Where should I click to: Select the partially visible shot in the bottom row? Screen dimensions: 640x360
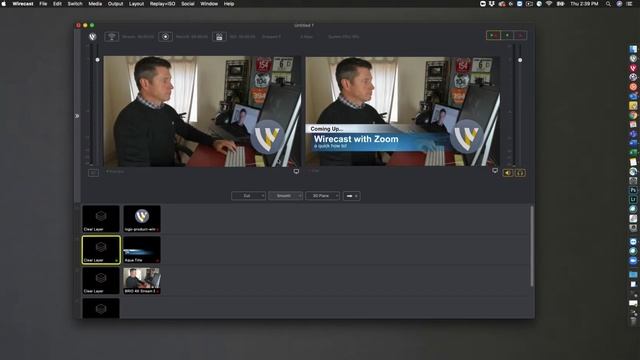[x=101, y=308]
